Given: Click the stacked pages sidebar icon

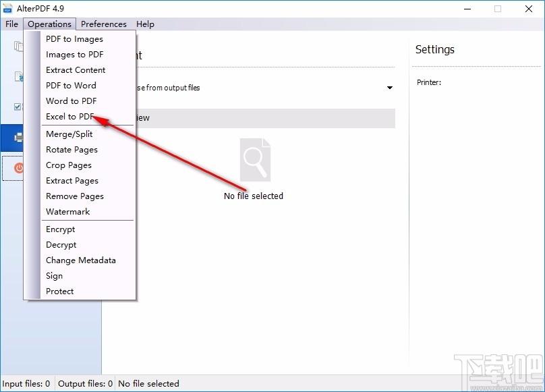Looking at the screenshot, I should [x=19, y=47].
